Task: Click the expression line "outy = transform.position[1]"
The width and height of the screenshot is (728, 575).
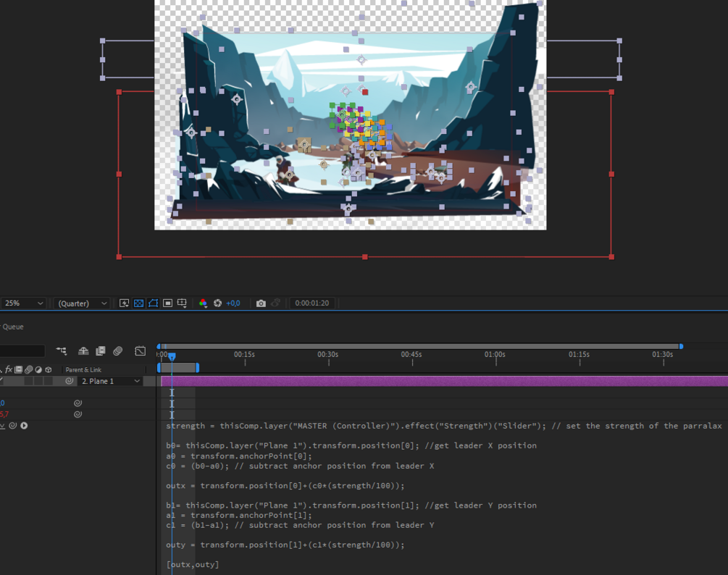Action: coord(285,545)
